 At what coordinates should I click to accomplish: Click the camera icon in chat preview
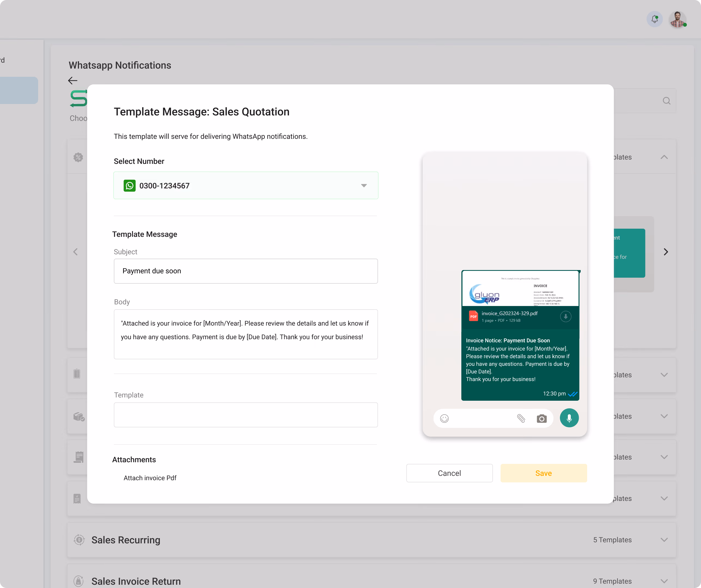tap(541, 418)
